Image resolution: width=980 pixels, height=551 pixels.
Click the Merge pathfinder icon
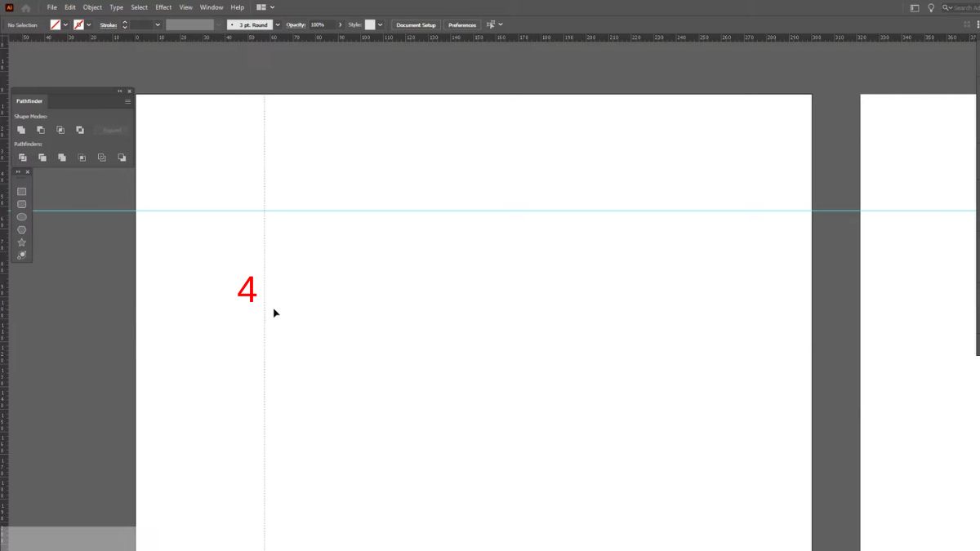[62, 158]
